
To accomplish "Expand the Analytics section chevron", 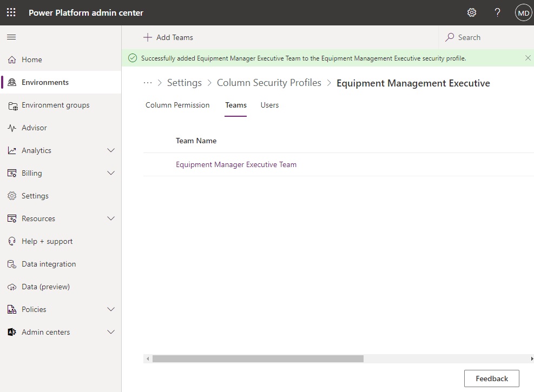I will pos(111,150).
